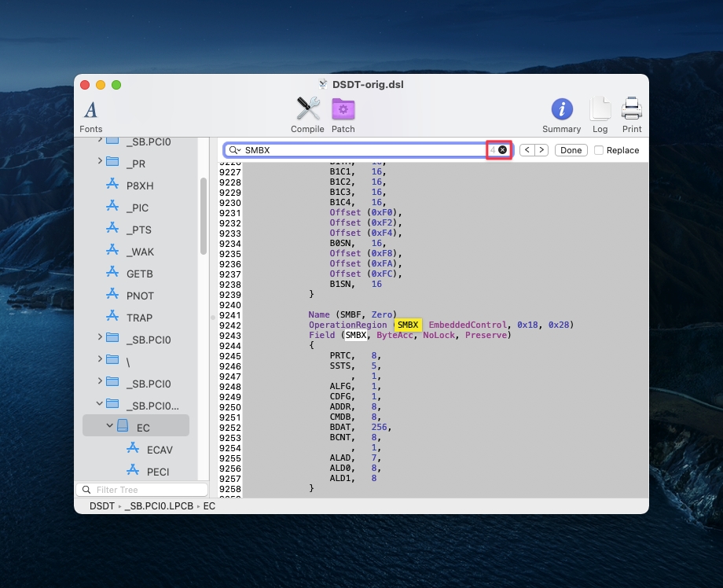Viewport: 723px width, 588px height.
Task: Click Done to close find bar
Action: (571, 150)
